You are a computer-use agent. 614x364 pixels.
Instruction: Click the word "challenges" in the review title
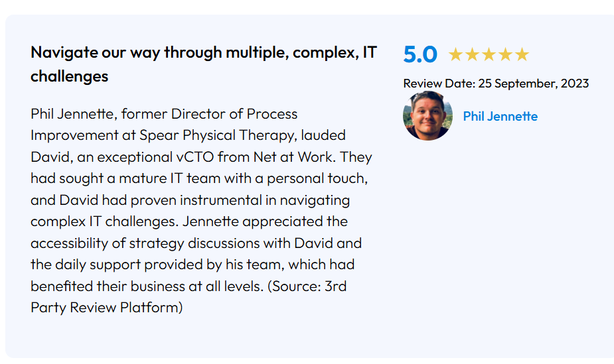69,76
